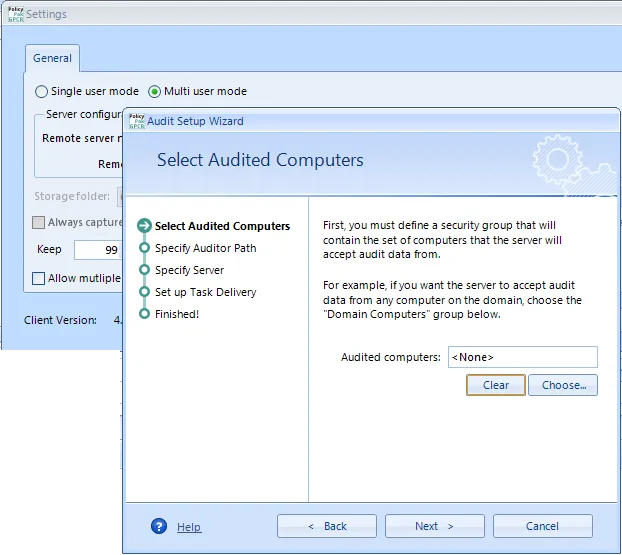This screenshot has width=622, height=555.
Task: Select the Select Audited Computers step
Action: 222,226
